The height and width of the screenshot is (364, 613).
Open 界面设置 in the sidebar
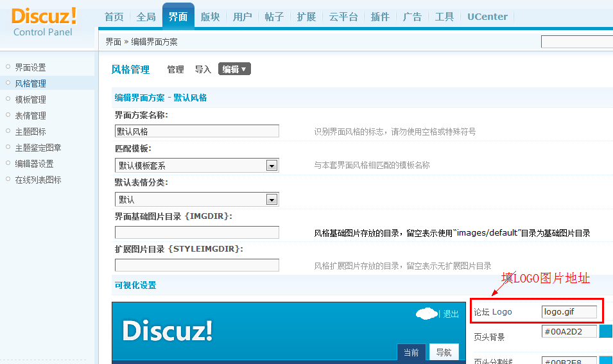(x=31, y=67)
